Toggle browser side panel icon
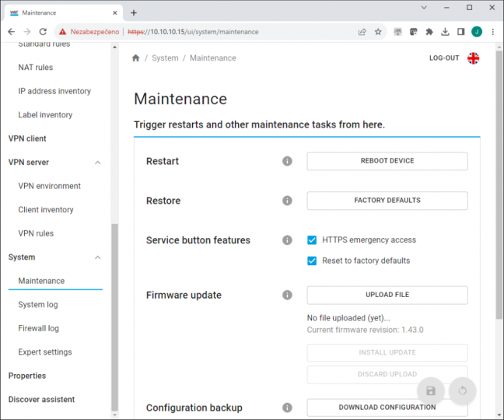 (x=460, y=31)
